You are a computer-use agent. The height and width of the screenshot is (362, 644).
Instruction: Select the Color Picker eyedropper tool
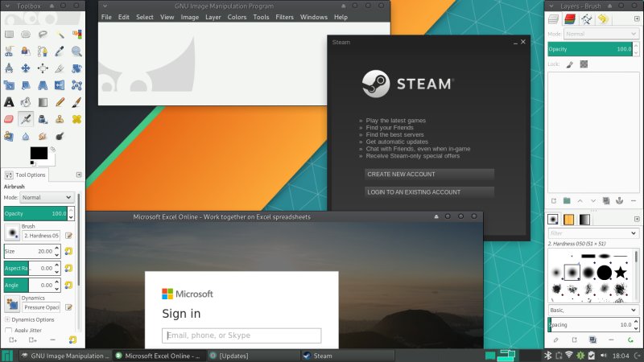pos(60,51)
